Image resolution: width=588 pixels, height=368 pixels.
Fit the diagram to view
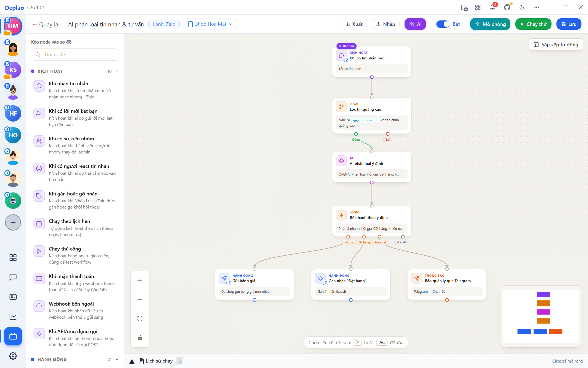pos(140,318)
